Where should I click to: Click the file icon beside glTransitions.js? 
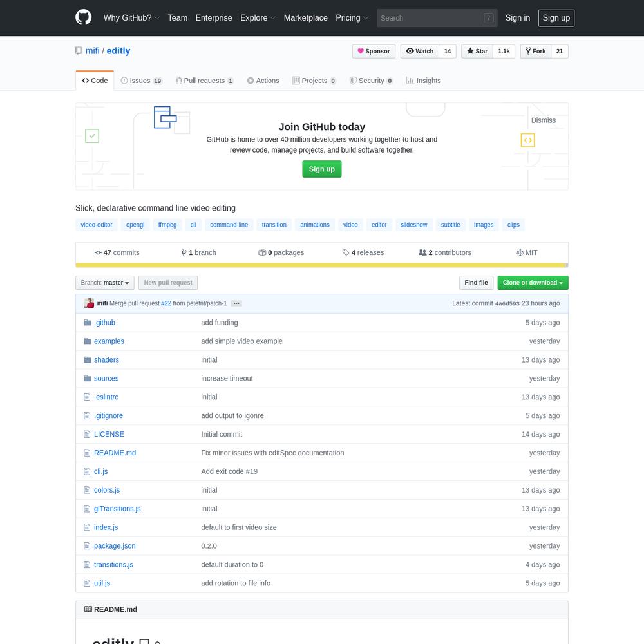(x=87, y=509)
